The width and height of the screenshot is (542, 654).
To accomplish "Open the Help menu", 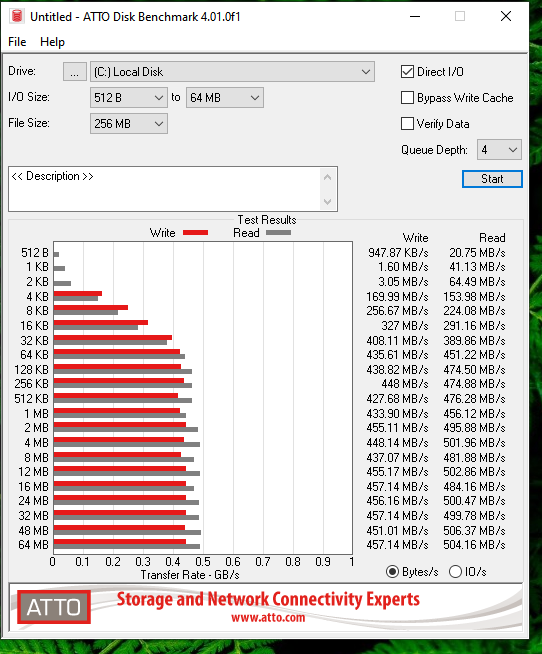I will [53, 42].
